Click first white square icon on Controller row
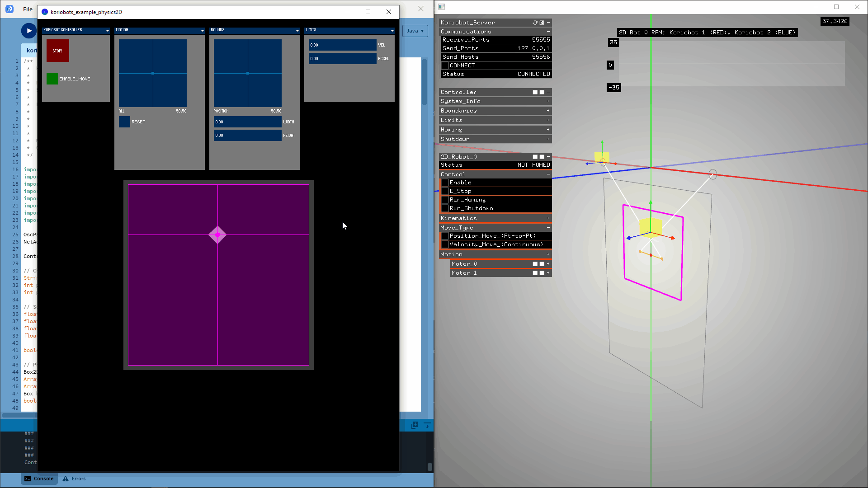This screenshot has width=868, height=488. tap(535, 92)
